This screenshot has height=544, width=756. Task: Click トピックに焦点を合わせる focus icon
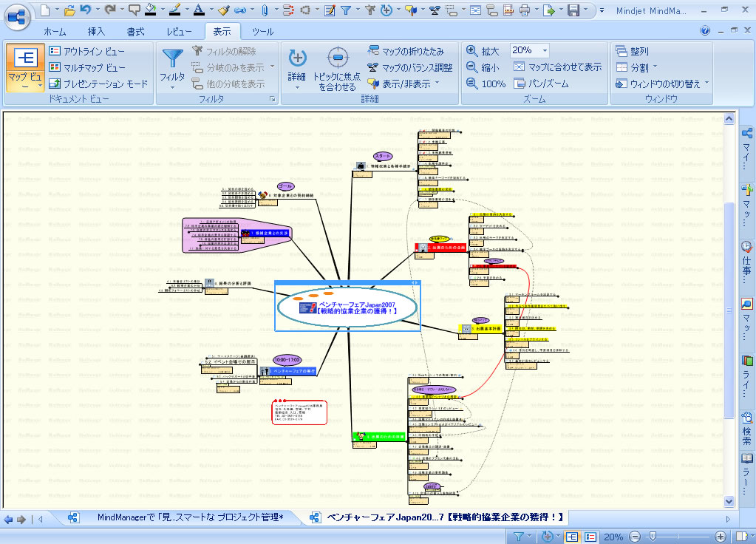point(337,58)
